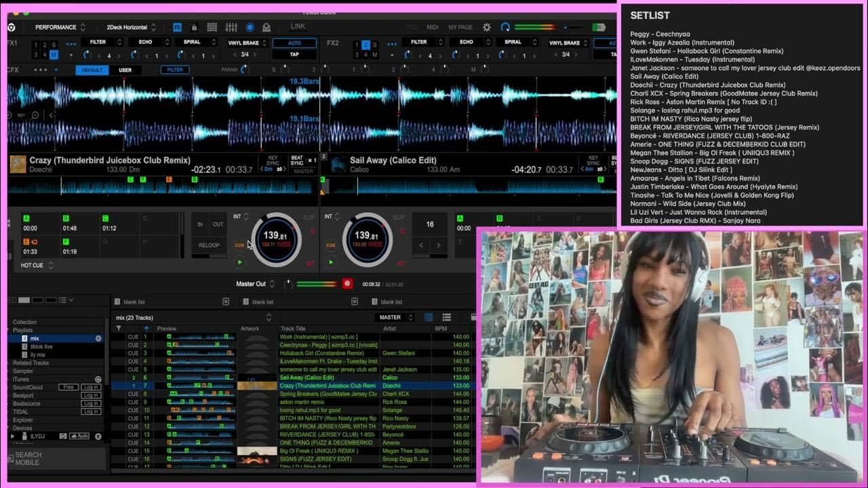This screenshot has width=868, height=488.
Task: Open the MASTER selector in browser
Action: pyautogui.click(x=394, y=317)
